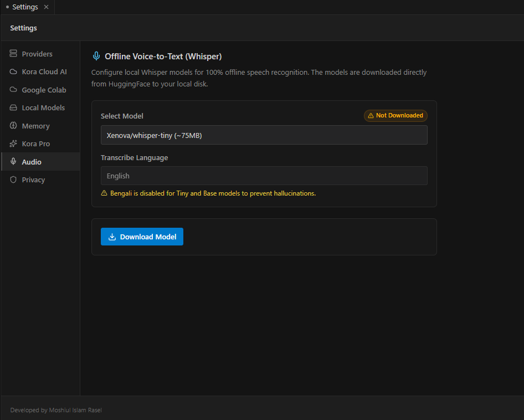Click the Kora Cloud AI cloud icon
The width and height of the screenshot is (524, 420).
pyautogui.click(x=13, y=71)
